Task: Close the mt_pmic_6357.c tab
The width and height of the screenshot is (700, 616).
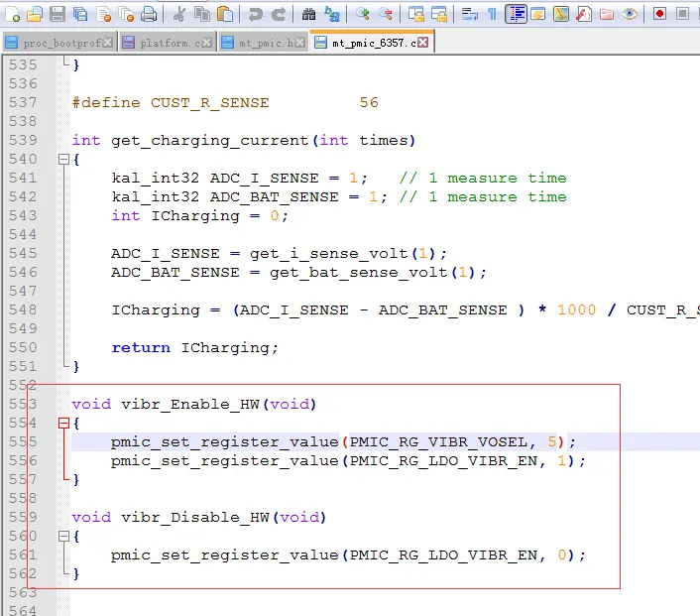Action: tap(422, 43)
